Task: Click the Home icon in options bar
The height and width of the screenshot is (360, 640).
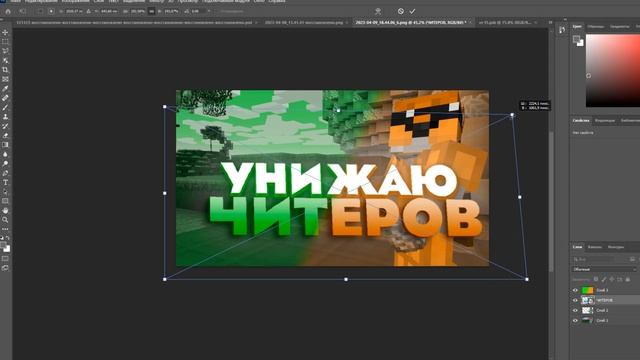Action: coord(8,11)
